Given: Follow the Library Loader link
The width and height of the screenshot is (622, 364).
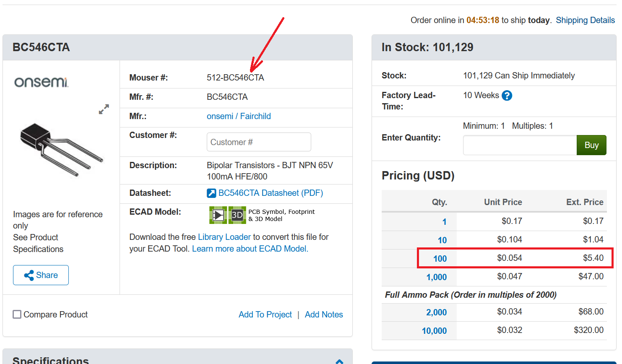Looking at the screenshot, I should (x=224, y=237).
